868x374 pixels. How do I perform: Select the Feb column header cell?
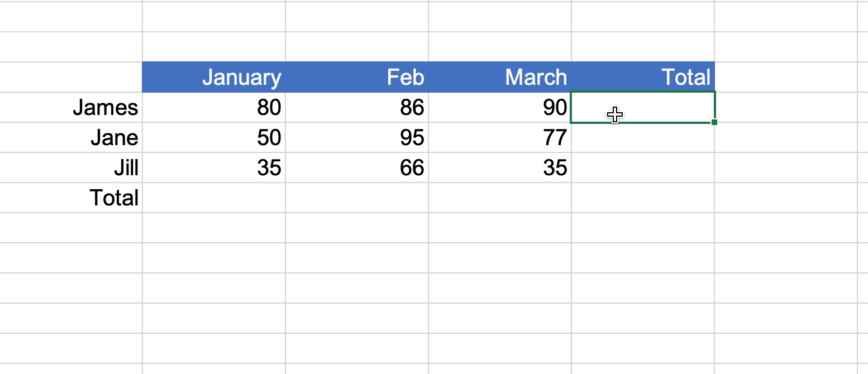coord(357,77)
